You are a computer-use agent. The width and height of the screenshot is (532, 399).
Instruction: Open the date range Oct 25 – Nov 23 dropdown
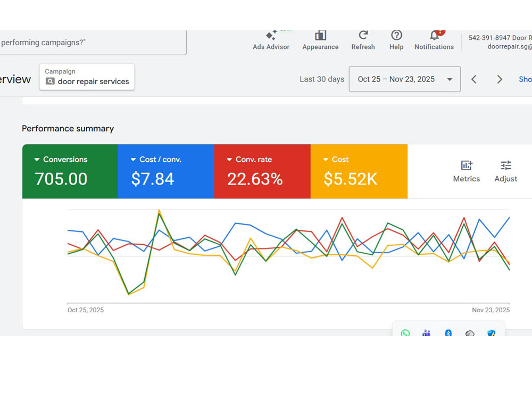pyautogui.click(x=405, y=79)
